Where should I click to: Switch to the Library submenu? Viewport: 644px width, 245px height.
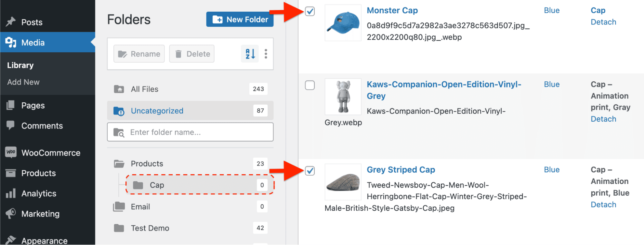tap(20, 65)
